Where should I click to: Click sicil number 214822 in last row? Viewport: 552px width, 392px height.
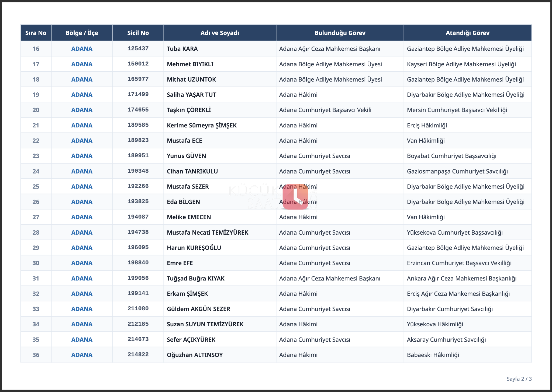[x=138, y=355]
